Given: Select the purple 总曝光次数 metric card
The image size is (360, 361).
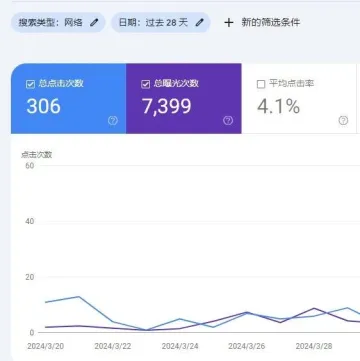Looking at the screenshot, I should (184, 99).
